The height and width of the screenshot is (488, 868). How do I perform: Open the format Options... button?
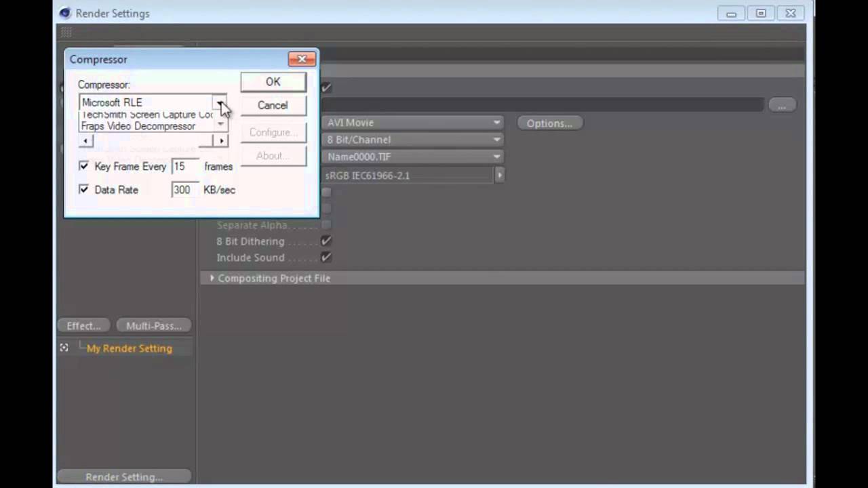point(549,123)
